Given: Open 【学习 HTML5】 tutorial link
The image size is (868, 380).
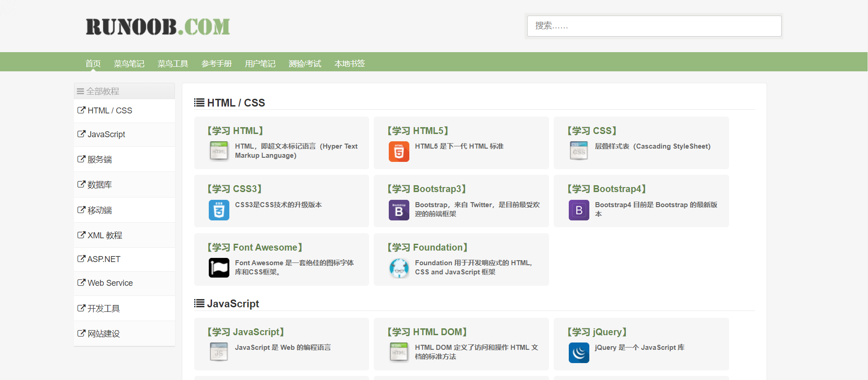Looking at the screenshot, I should tap(418, 131).
